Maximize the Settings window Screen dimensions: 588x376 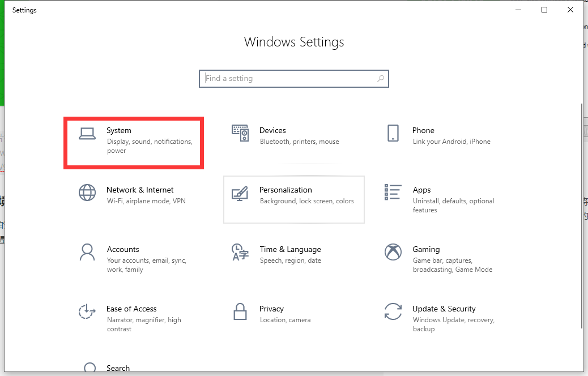click(544, 10)
